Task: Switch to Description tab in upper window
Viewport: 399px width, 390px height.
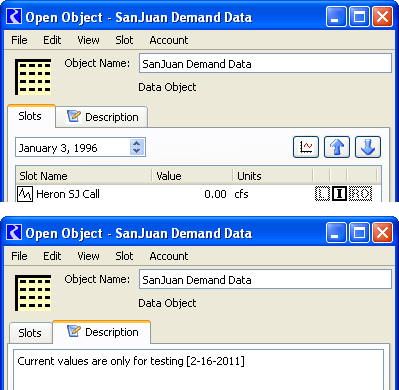Action: [x=102, y=117]
